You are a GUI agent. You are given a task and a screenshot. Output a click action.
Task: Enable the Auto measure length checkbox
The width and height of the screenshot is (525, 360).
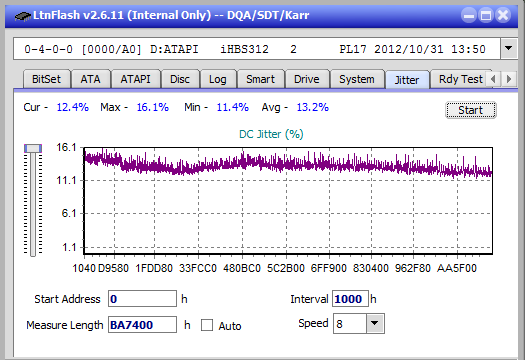(x=207, y=325)
